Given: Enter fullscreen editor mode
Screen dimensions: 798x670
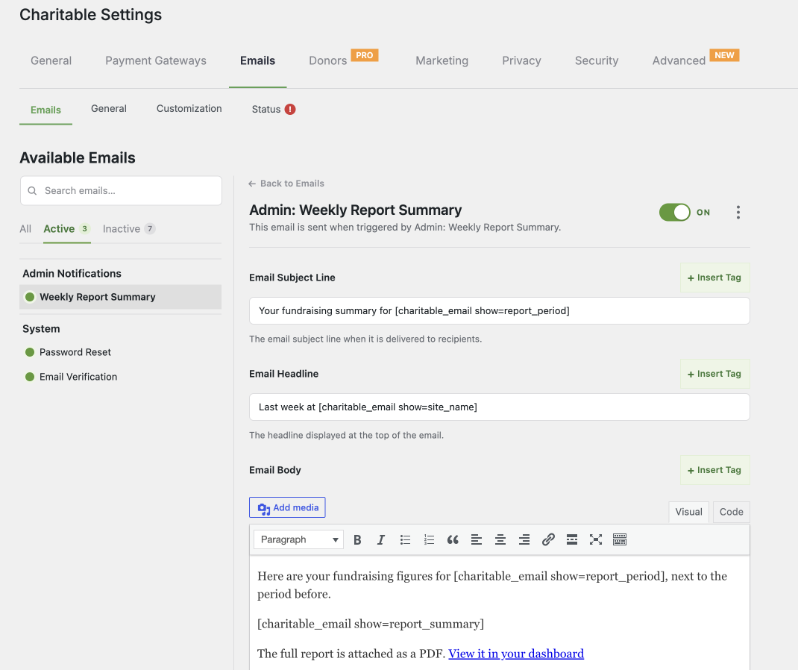Looking at the screenshot, I should [596, 540].
